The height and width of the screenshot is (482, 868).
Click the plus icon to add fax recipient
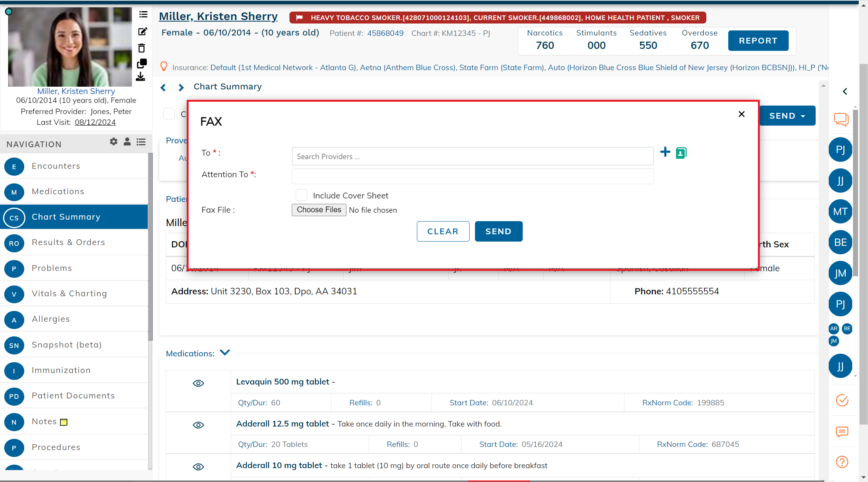[x=665, y=152]
